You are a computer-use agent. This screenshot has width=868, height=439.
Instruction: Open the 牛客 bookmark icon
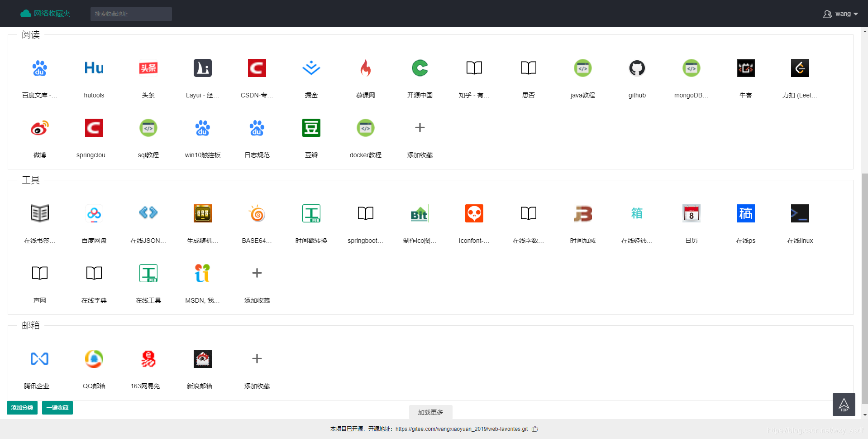[x=746, y=68]
